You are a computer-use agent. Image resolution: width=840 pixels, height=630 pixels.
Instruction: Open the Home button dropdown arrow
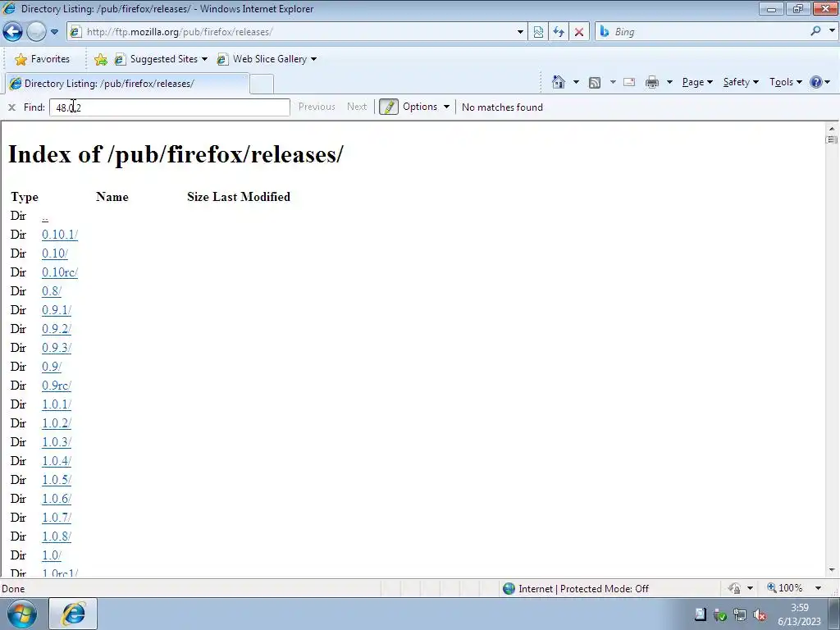576,82
